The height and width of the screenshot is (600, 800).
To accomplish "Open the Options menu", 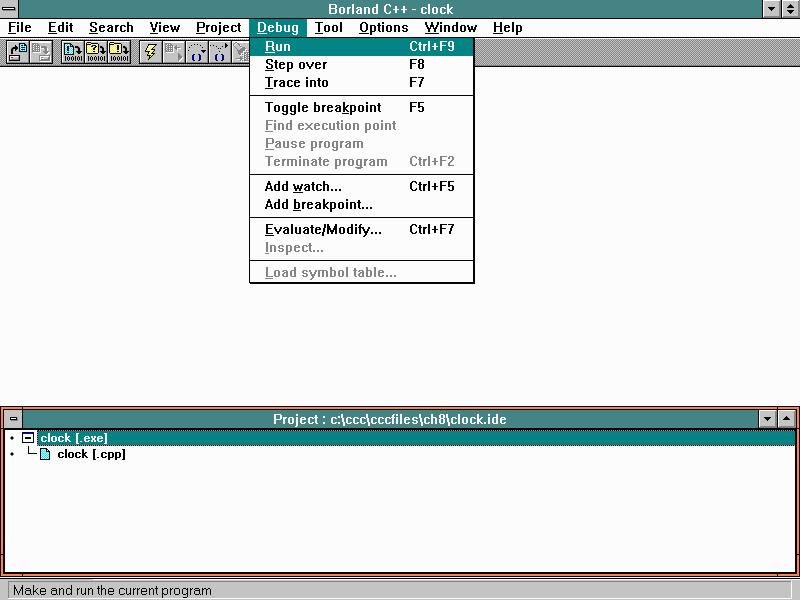I will point(384,27).
